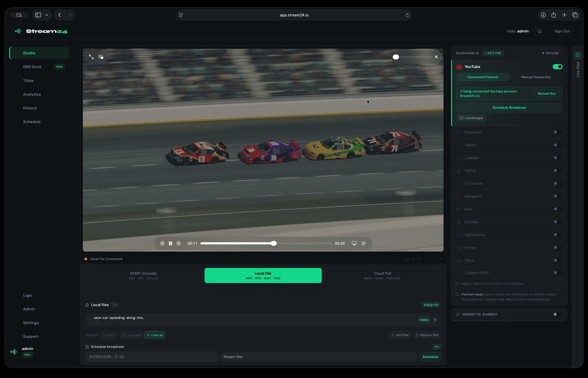Viewport: 588px width, 378px height.
Task: Disable the YouTube channel toggle
Action: pos(557,67)
